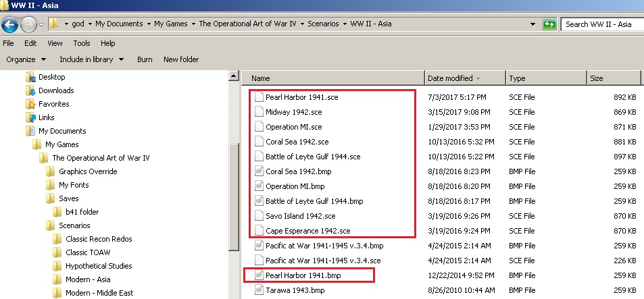644x299 pixels.
Task: Click the Search WW II - Asia field
Action: click(602, 24)
